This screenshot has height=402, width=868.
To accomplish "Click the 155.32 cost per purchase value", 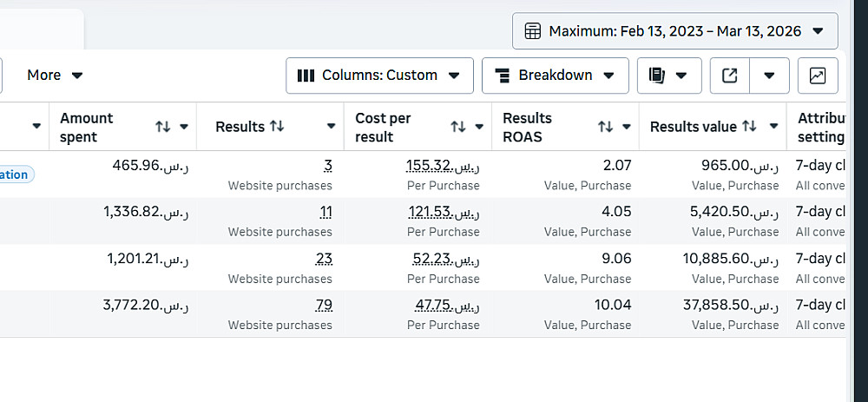I will coord(443,165).
